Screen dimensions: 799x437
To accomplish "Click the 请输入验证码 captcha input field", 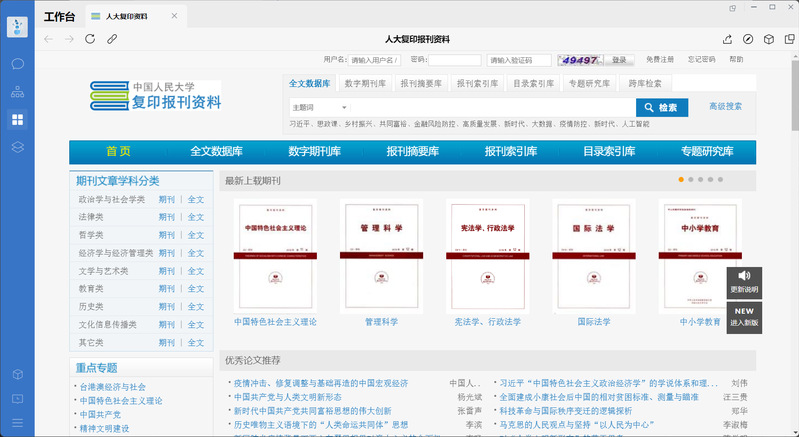I will (518, 60).
